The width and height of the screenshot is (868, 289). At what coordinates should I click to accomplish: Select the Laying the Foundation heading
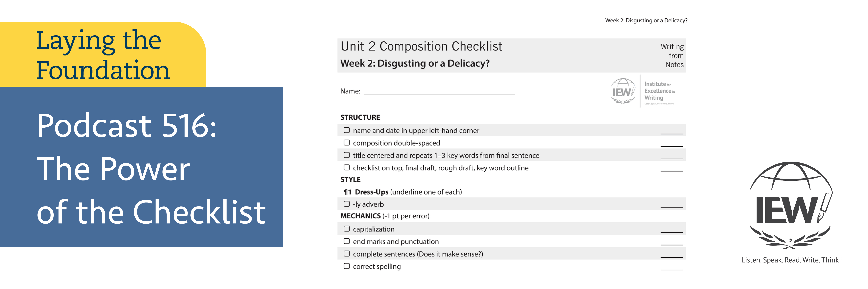click(x=102, y=55)
